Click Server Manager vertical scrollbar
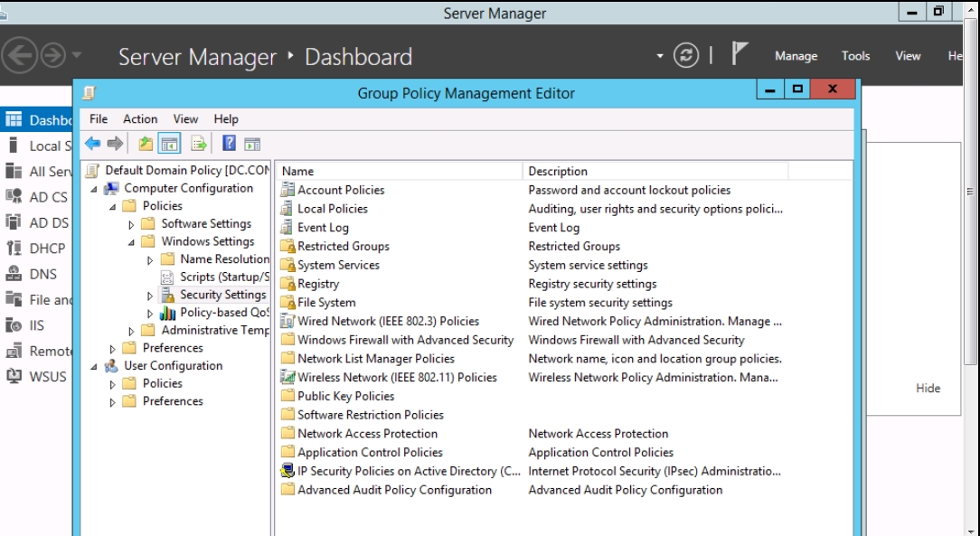The width and height of the screenshot is (980, 536). pyautogui.click(x=970, y=191)
